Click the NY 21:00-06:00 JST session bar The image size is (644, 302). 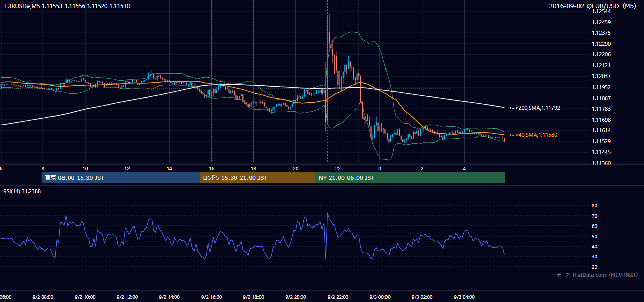411,178
